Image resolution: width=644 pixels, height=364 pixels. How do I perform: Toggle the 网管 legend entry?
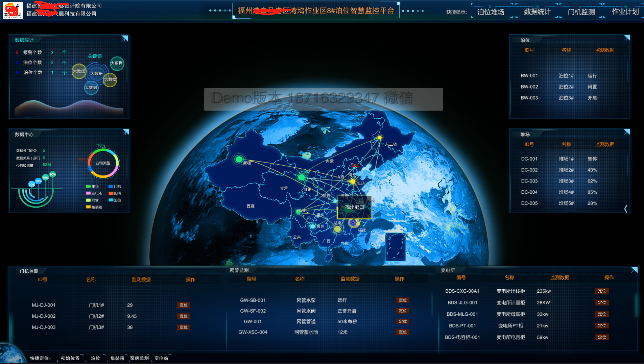click(x=92, y=200)
